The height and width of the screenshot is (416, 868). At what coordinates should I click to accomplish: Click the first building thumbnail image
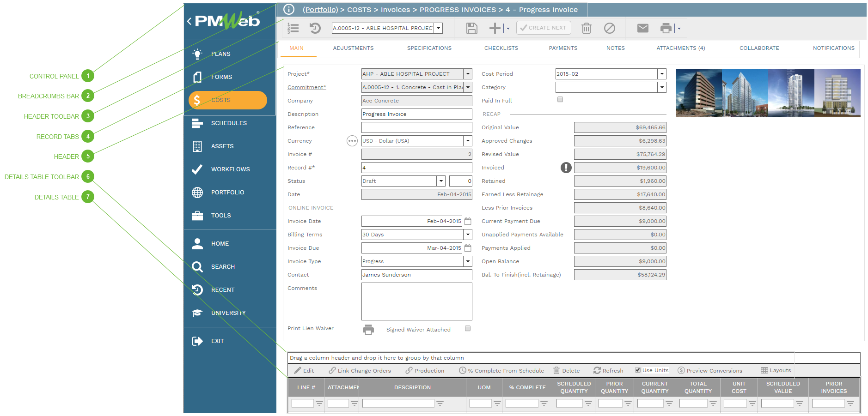(x=698, y=92)
